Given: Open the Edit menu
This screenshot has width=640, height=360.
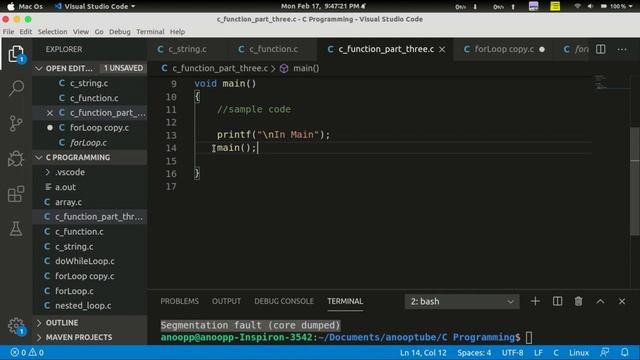Looking at the screenshot, I should (x=25, y=31).
